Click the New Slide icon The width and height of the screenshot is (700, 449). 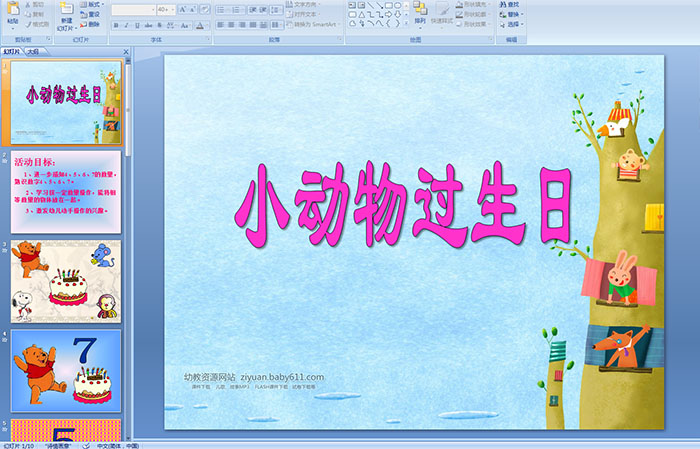point(67,8)
